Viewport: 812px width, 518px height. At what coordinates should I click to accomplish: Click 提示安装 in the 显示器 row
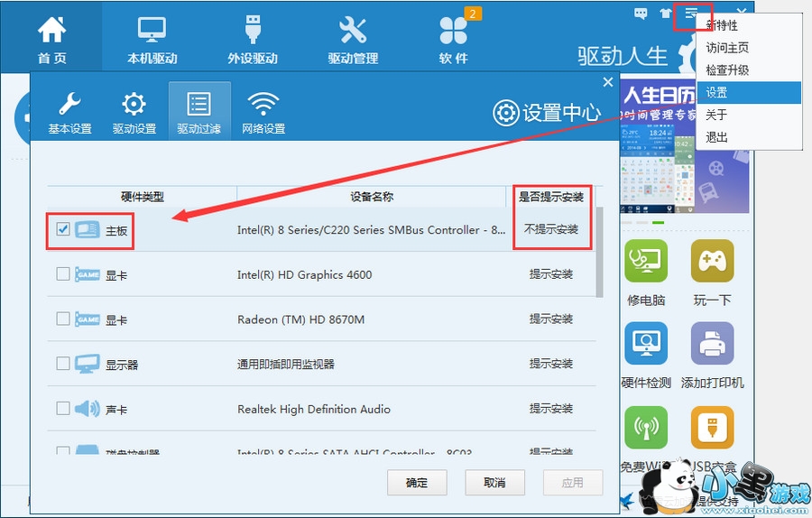(551, 363)
